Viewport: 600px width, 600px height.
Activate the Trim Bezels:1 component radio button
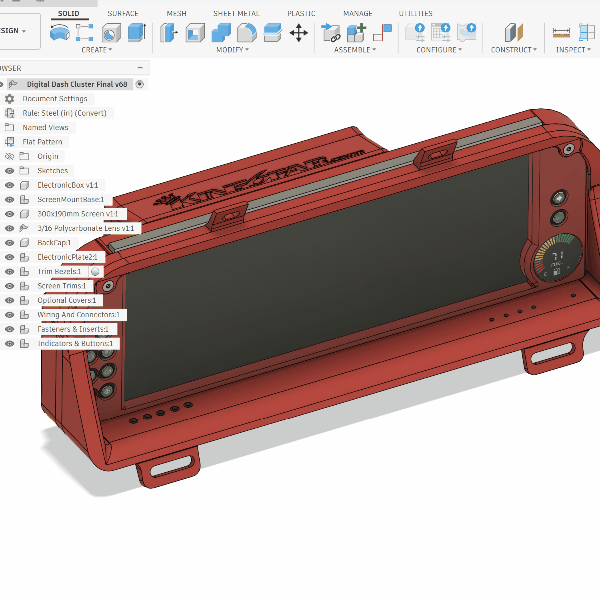coord(95,272)
